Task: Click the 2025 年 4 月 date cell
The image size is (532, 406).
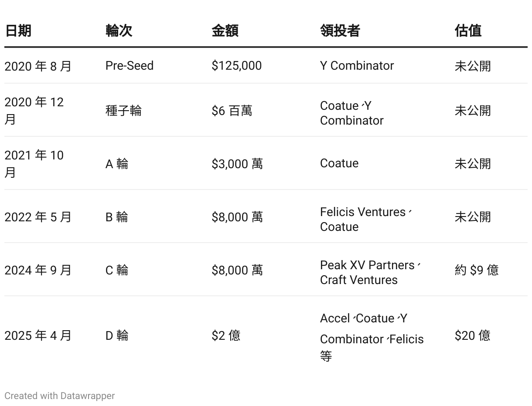Action: coord(38,335)
